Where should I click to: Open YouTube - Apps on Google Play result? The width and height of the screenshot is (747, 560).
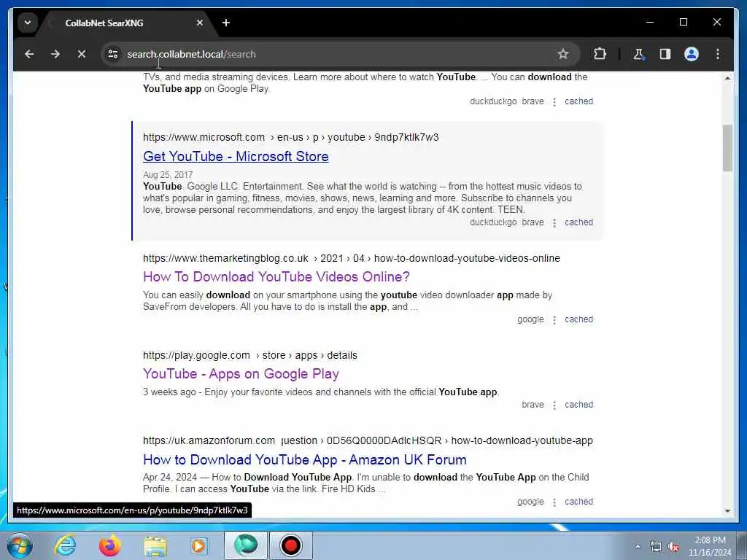pos(241,374)
